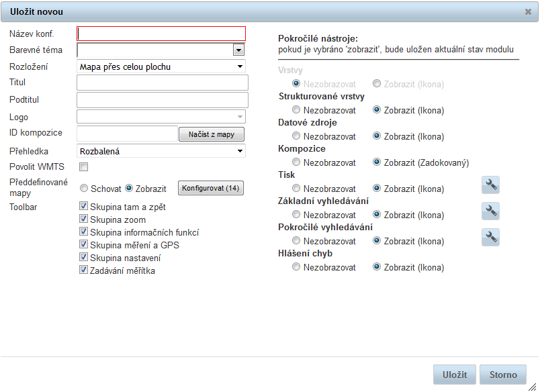Click the Konfigurovat (14) button
The height and width of the screenshot is (392, 540).
click(211, 188)
